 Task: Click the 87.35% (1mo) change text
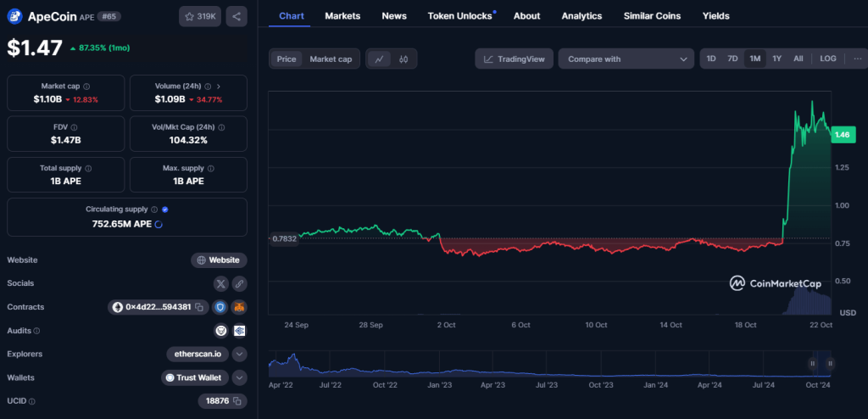click(104, 48)
